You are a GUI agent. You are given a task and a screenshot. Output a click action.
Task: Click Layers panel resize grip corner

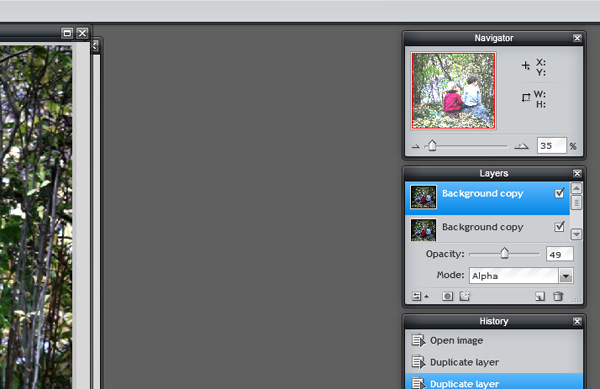click(x=577, y=299)
